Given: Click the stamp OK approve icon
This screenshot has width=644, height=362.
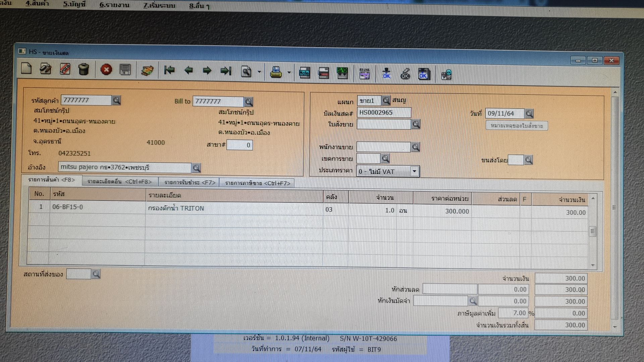Looking at the screenshot, I should [386, 74].
